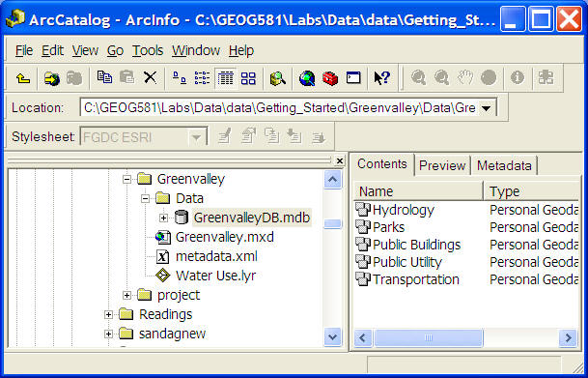Select Hydrology in the Contents list

click(404, 210)
